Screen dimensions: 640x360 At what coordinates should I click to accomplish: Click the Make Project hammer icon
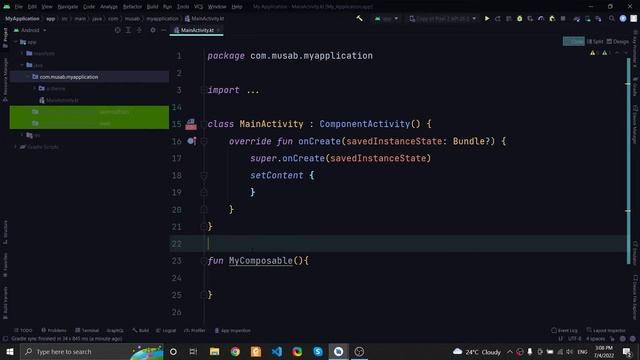click(x=359, y=18)
